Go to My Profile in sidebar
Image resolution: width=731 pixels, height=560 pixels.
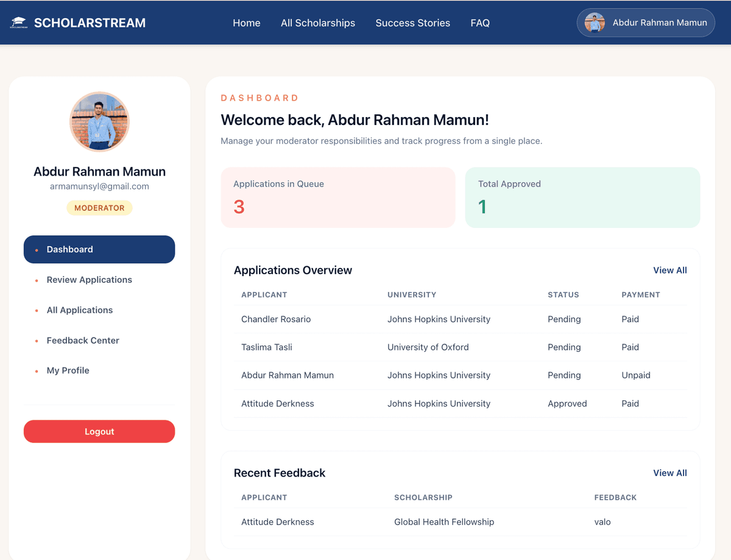point(68,370)
